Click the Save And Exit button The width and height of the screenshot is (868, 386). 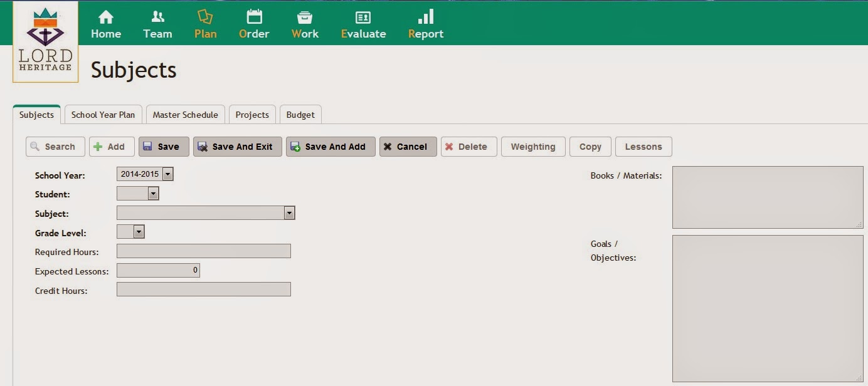238,147
